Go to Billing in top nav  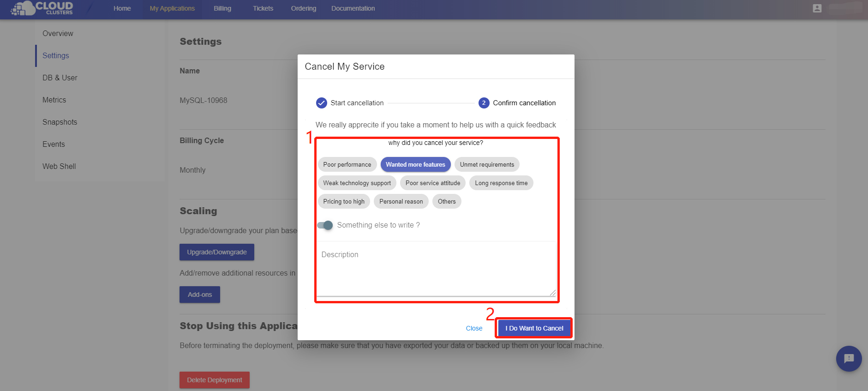222,8
